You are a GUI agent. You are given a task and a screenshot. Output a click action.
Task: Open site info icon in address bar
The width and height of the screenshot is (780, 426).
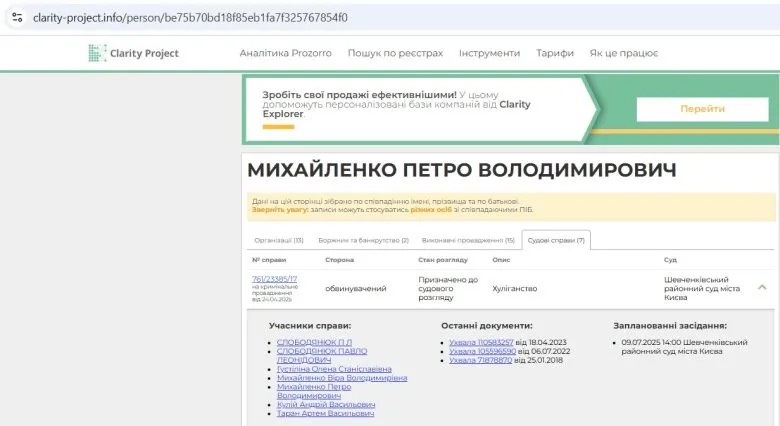point(17,18)
